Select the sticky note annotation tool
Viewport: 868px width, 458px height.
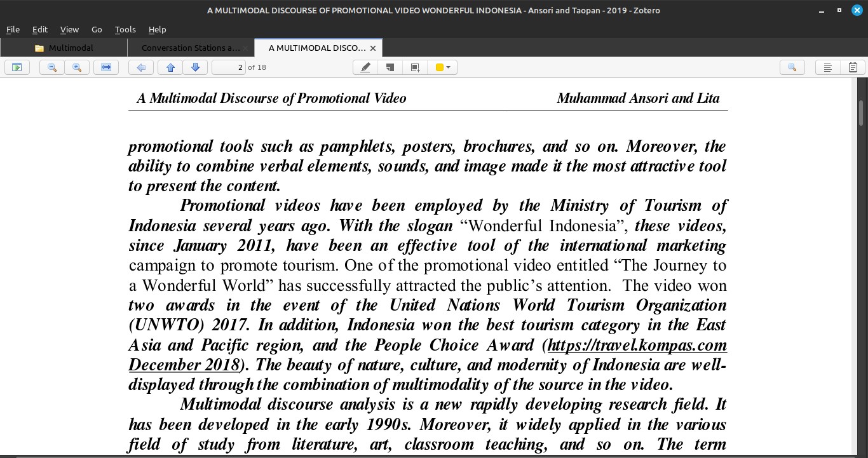coord(390,67)
